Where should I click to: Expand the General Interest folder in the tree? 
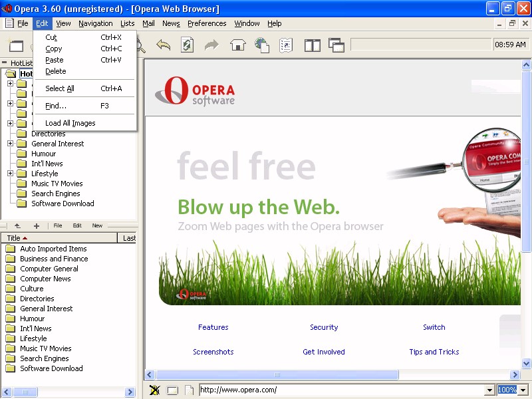[11, 144]
